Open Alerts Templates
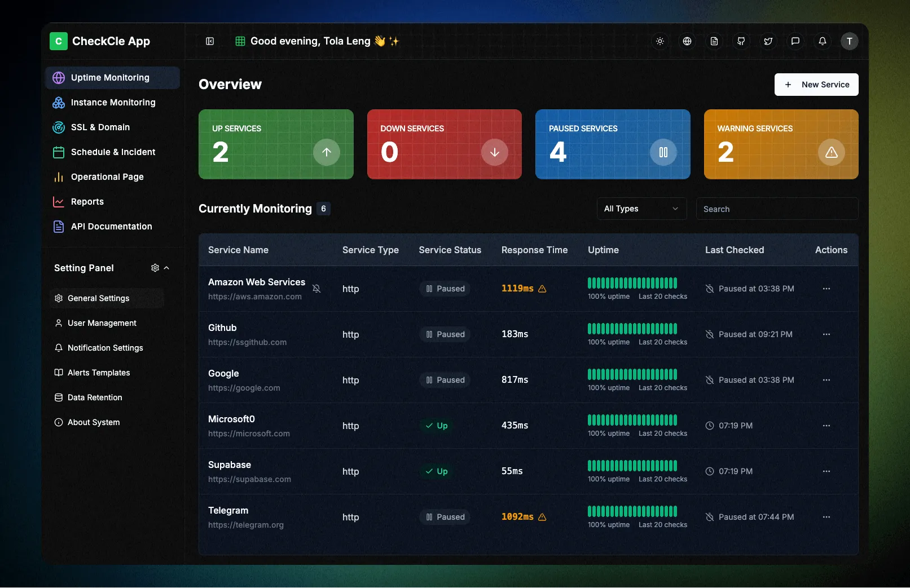The image size is (910, 588). point(107,373)
